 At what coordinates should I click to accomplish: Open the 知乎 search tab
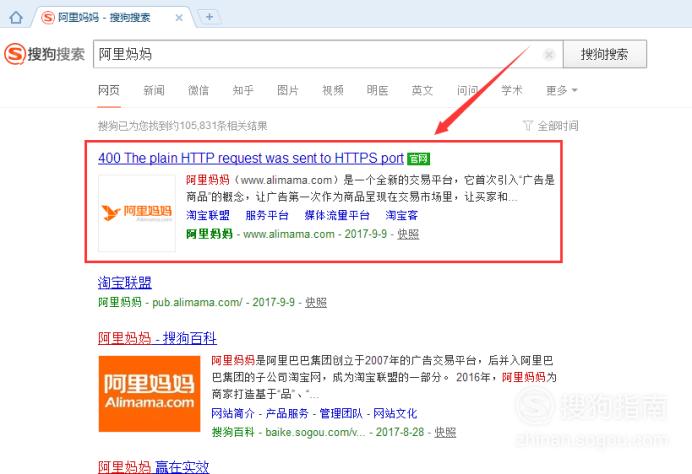pos(243,90)
